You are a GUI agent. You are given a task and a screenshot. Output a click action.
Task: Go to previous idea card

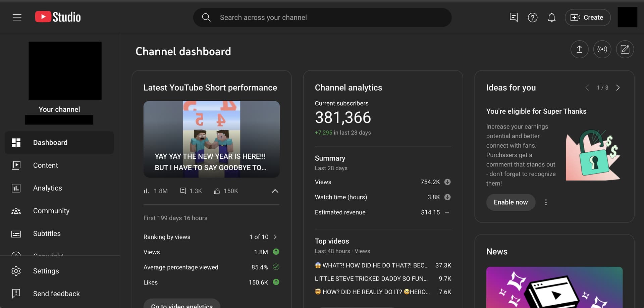coord(587,88)
